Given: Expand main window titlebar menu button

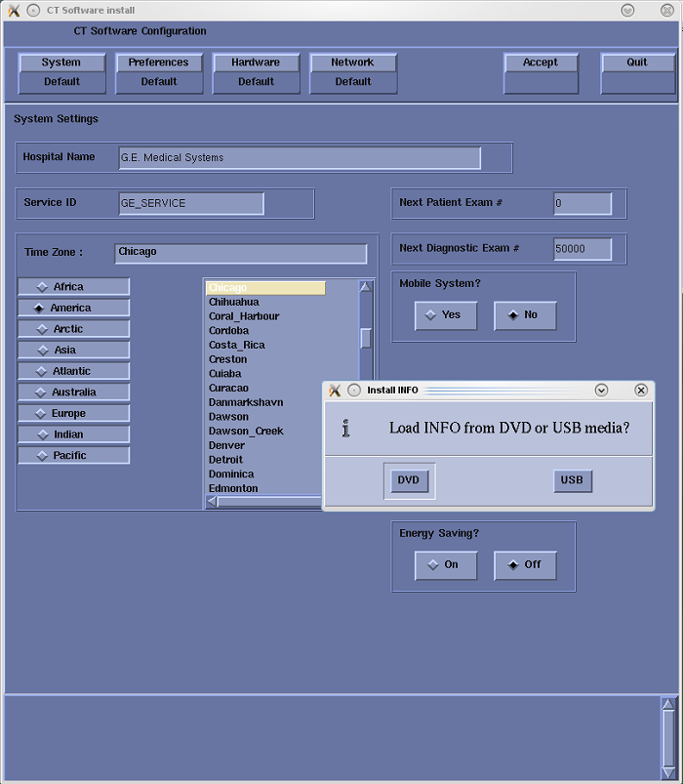Looking at the screenshot, I should [627, 10].
